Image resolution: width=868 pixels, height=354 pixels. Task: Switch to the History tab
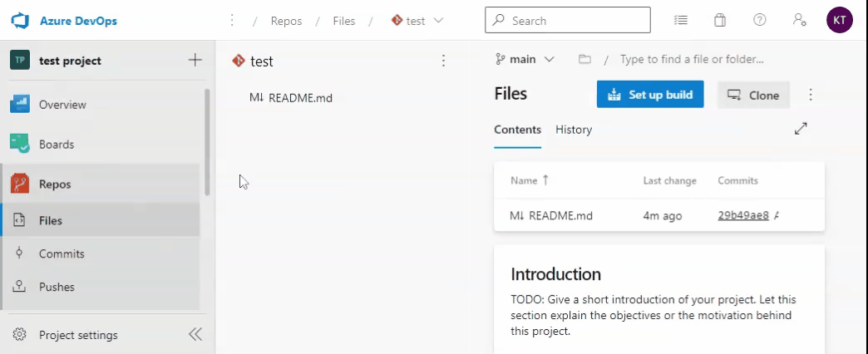coord(574,130)
